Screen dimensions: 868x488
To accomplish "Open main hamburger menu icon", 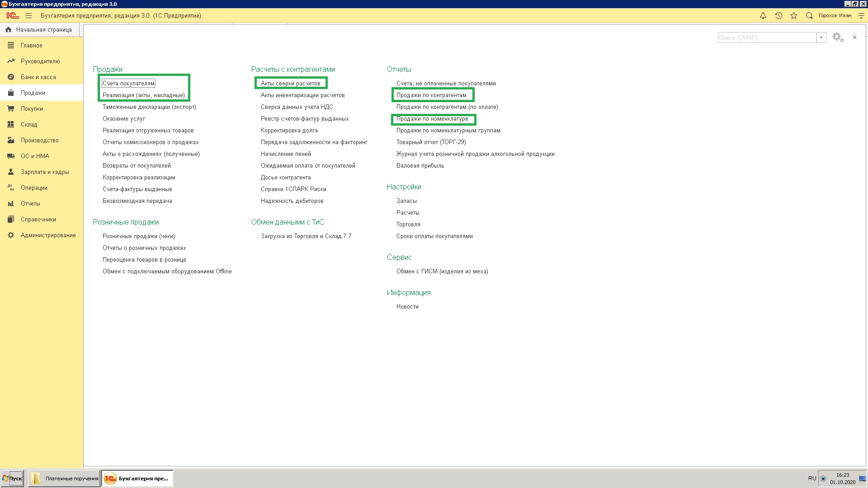I will click(28, 15).
